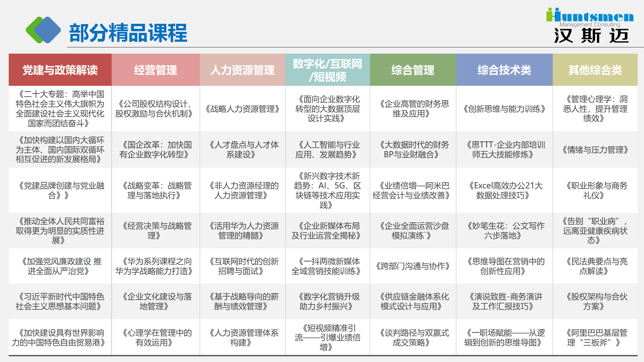Click the 新兴数字技术新趋势 cell
Viewport: 644px width, 362px height.
[x=328, y=190]
